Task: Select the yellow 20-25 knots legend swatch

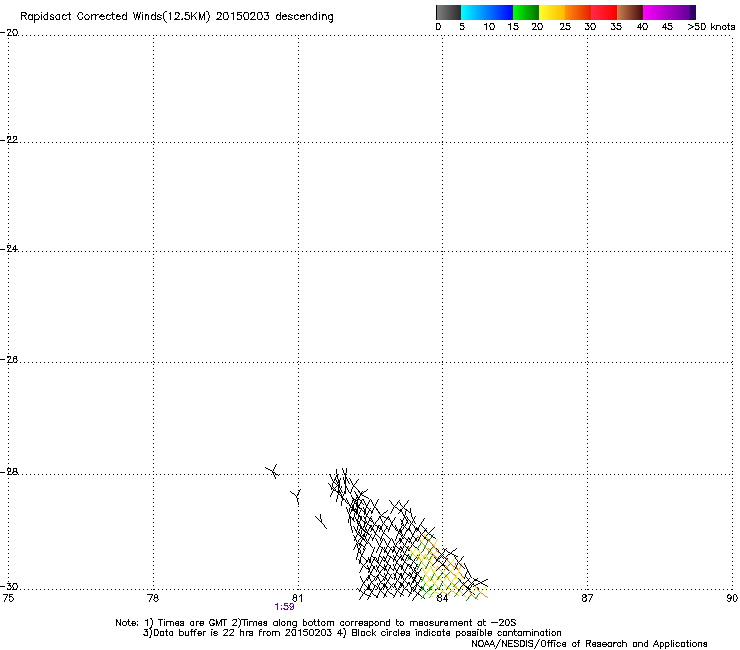Action: (552, 12)
